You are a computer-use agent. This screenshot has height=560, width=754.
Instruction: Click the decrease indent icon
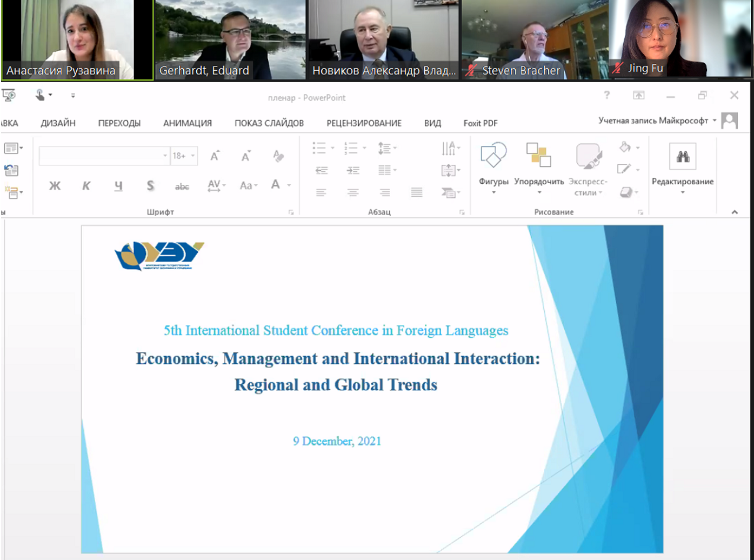pyautogui.click(x=322, y=170)
